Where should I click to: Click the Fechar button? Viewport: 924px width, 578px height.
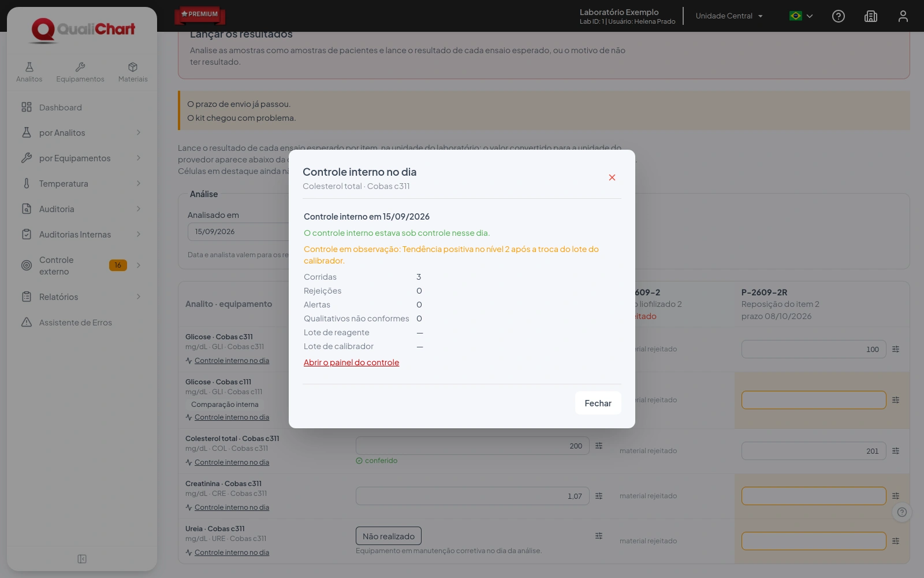click(598, 403)
